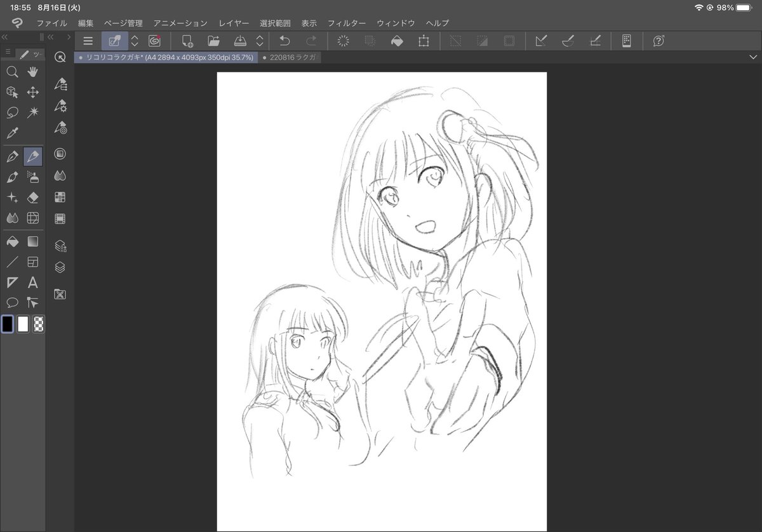Select the Frame border tool
Image resolution: width=762 pixels, height=532 pixels.
coord(33,262)
